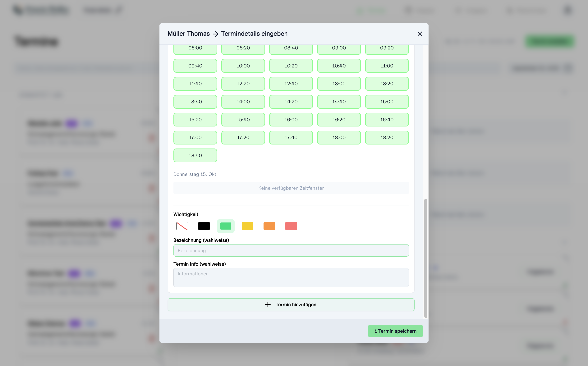Viewport: 588px width, 366px height.
Task: Choose the 13:20 slot
Action: click(x=387, y=84)
